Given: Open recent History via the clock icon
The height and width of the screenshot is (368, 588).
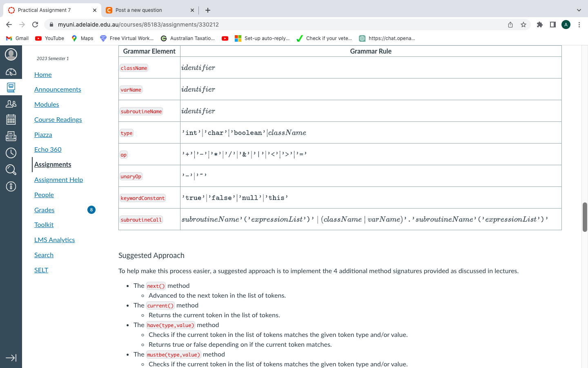Looking at the screenshot, I should 11,153.
